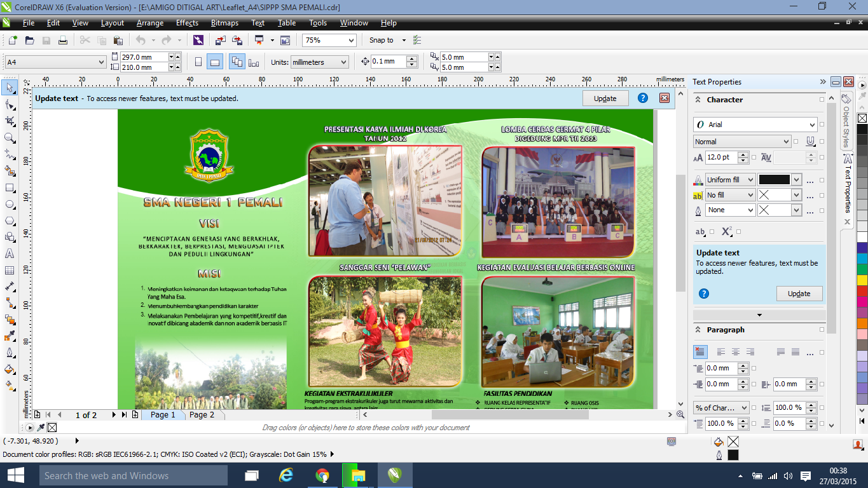Open the Table menu
Viewport: 868px width, 488px height.
[287, 23]
